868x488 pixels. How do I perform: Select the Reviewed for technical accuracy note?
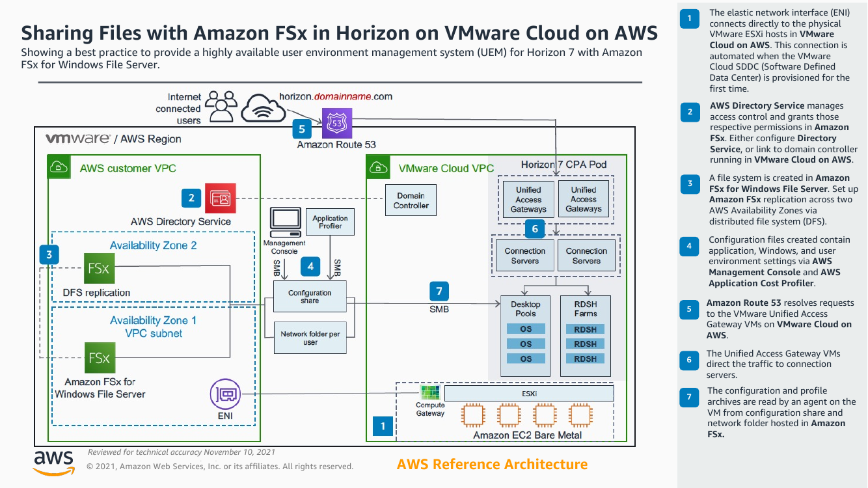click(182, 452)
